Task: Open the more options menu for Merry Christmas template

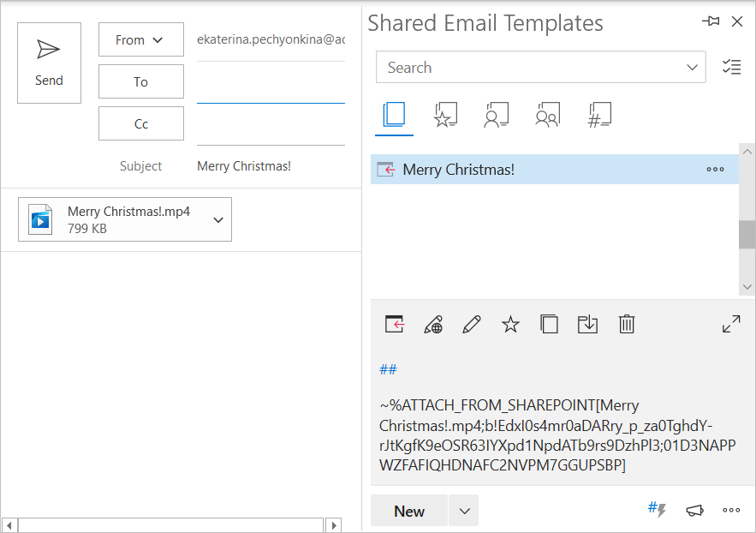Action: [x=715, y=169]
